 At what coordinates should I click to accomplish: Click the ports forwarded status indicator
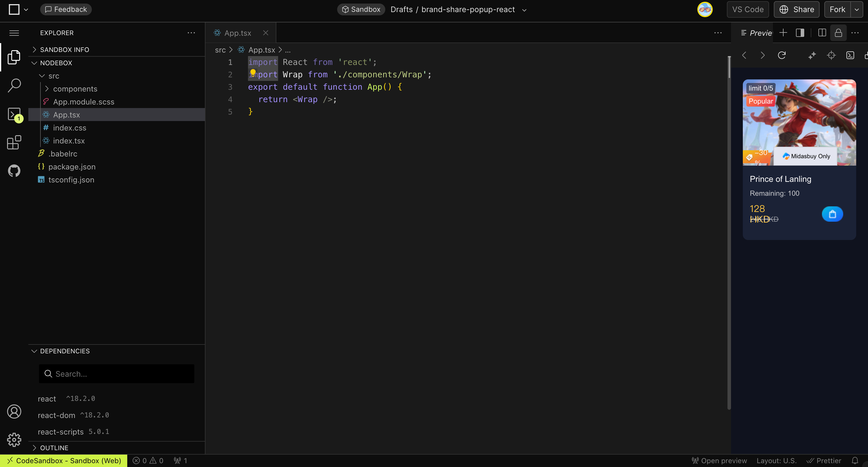180,461
